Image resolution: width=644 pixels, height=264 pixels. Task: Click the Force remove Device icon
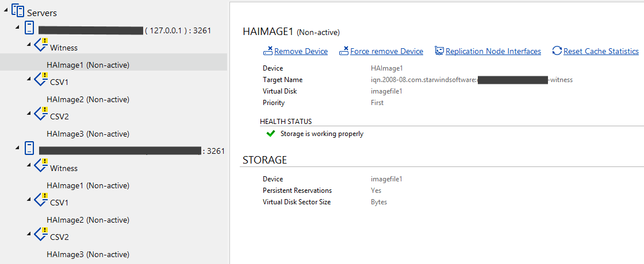tap(344, 51)
